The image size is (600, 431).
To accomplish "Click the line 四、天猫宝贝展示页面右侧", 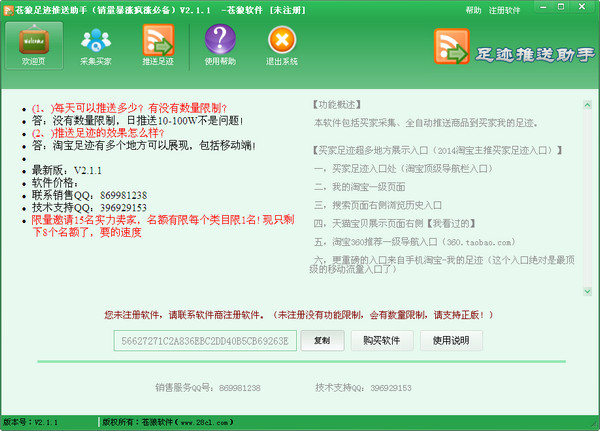I will point(395,224).
